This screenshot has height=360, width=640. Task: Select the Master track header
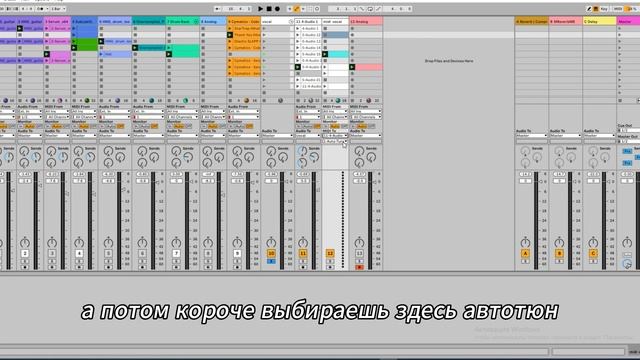point(628,21)
